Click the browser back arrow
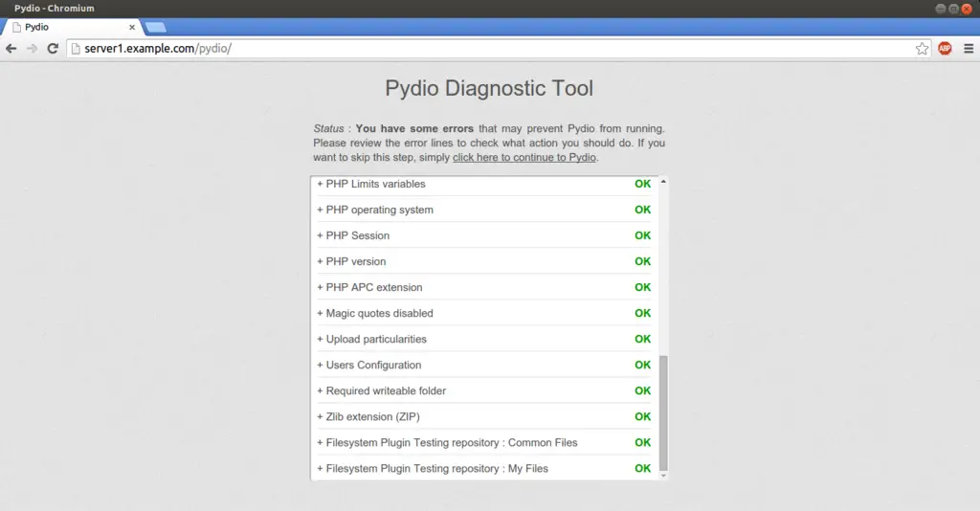980x511 pixels. pos(11,49)
